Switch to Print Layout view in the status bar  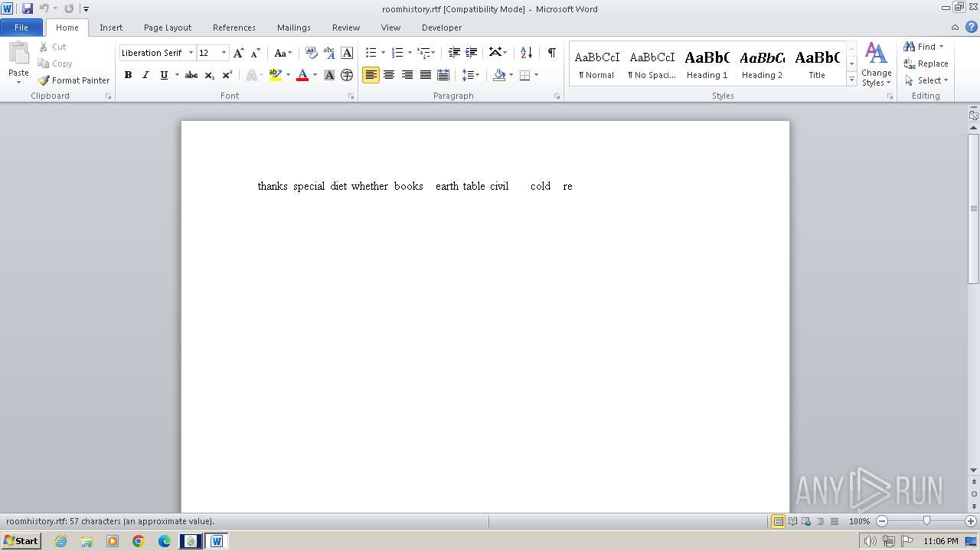[779, 521]
